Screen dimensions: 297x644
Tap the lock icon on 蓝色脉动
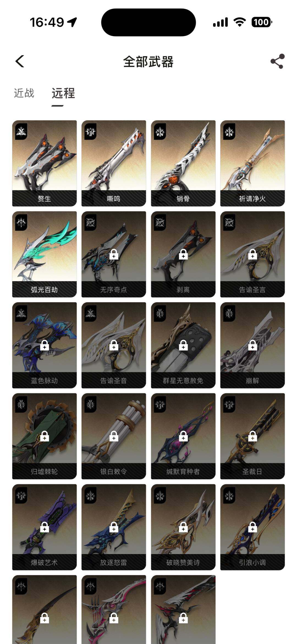click(x=45, y=345)
